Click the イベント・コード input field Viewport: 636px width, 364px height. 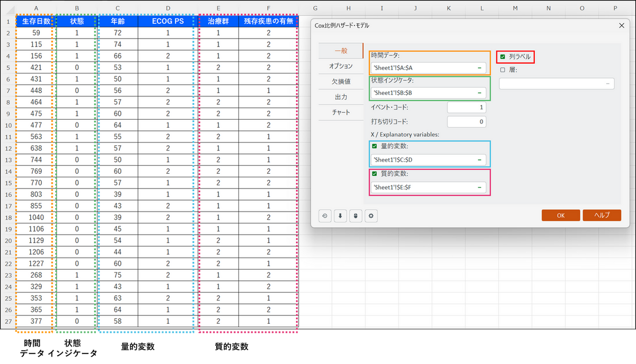(x=466, y=108)
